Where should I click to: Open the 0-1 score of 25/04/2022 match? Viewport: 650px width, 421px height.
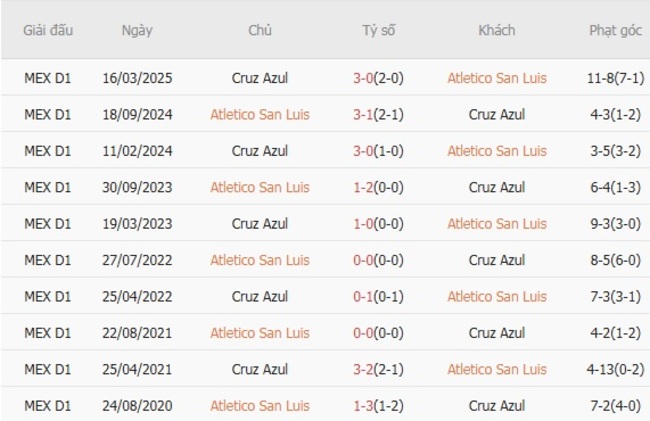tap(366, 297)
